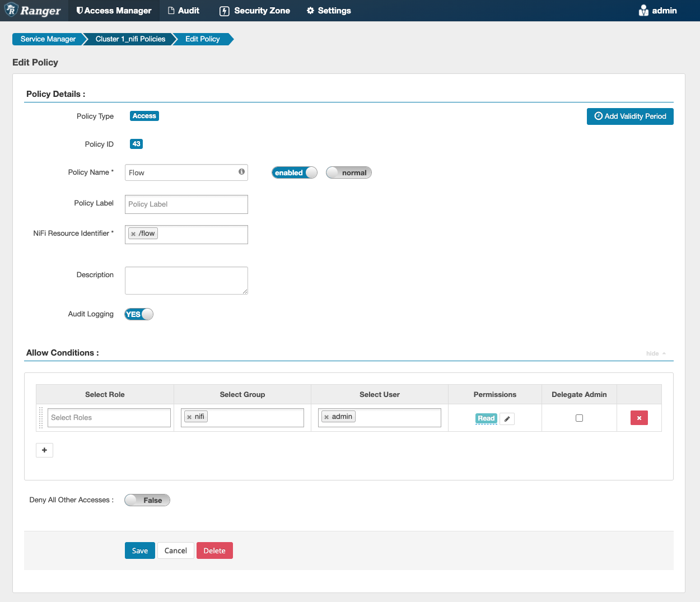Open the Security Zone tab
Screen dimensions: 700x602
tap(255, 11)
